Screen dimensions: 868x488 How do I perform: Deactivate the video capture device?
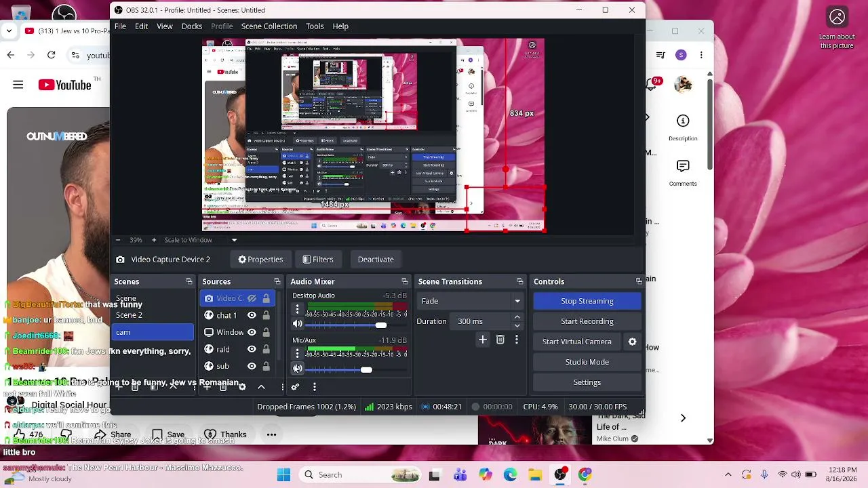(376, 260)
